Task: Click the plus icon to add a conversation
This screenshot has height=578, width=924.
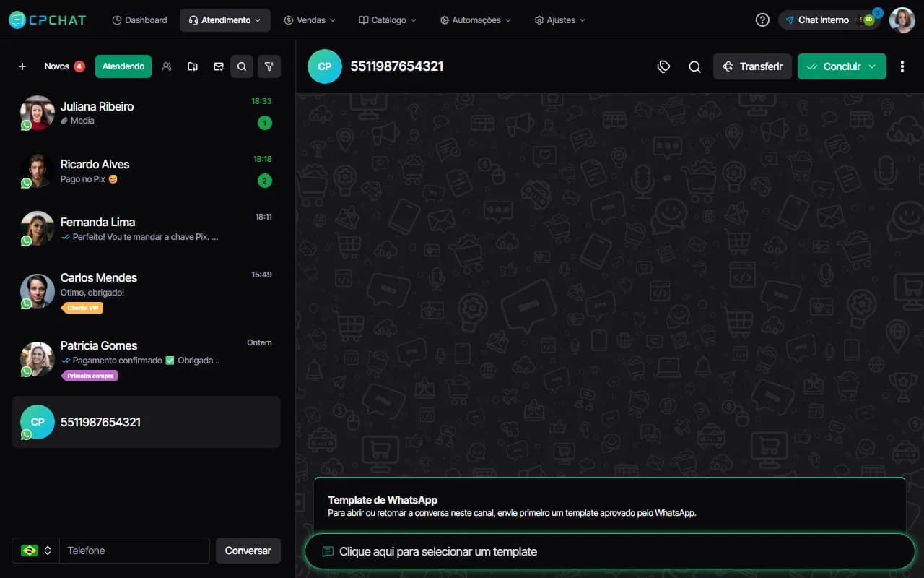Action: (x=22, y=66)
